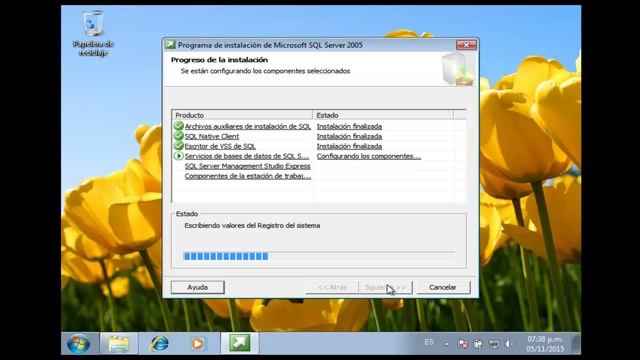Click the 'Progreso de la instalación' heading

[219, 60]
